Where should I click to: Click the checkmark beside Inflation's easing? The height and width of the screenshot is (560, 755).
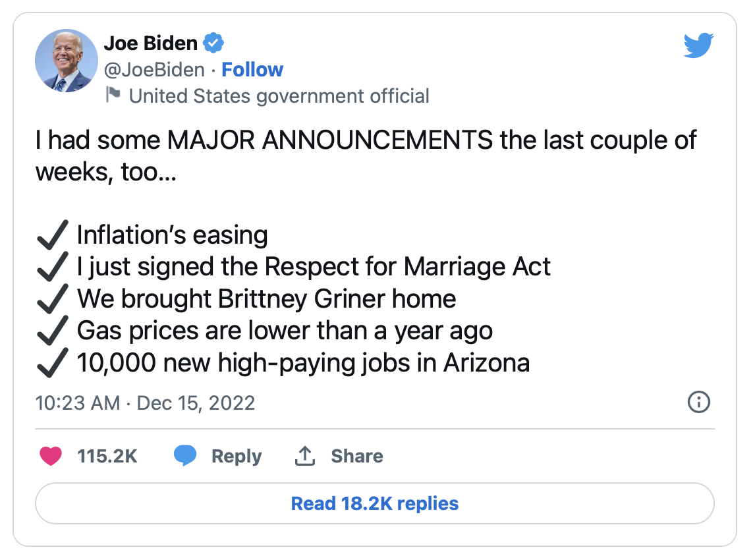pyautogui.click(x=53, y=235)
